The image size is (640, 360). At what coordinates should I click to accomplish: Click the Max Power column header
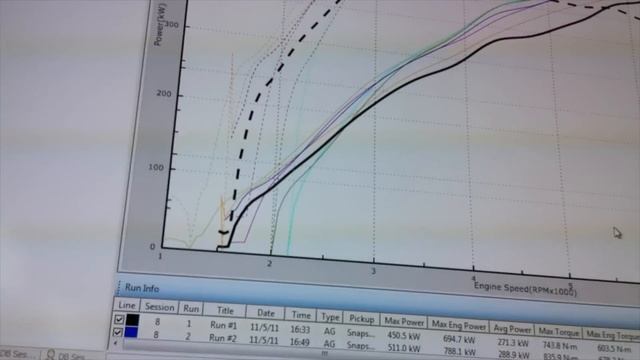coord(404,322)
